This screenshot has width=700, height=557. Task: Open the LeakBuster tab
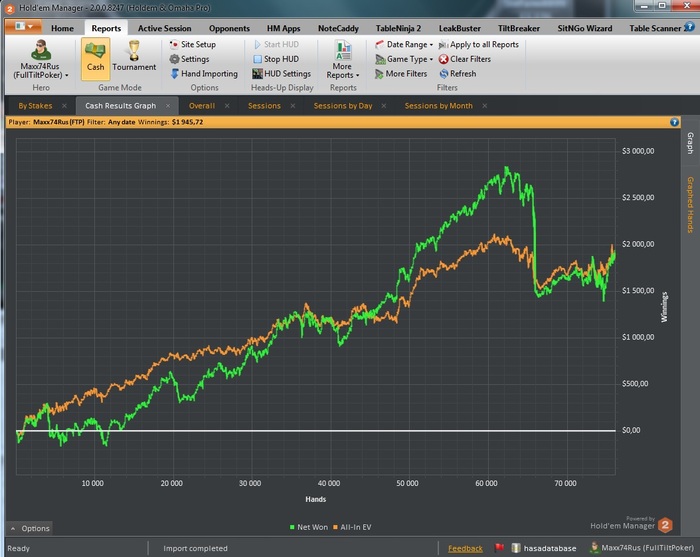point(459,28)
